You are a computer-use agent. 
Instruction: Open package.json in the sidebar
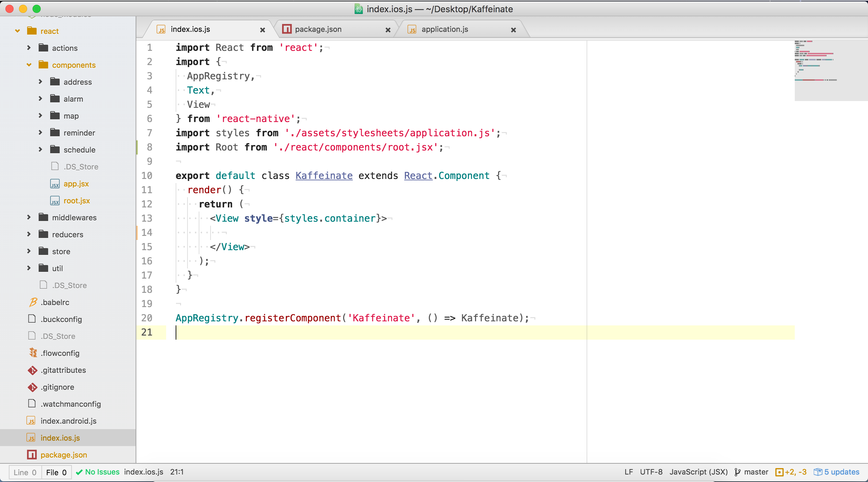[x=64, y=455]
